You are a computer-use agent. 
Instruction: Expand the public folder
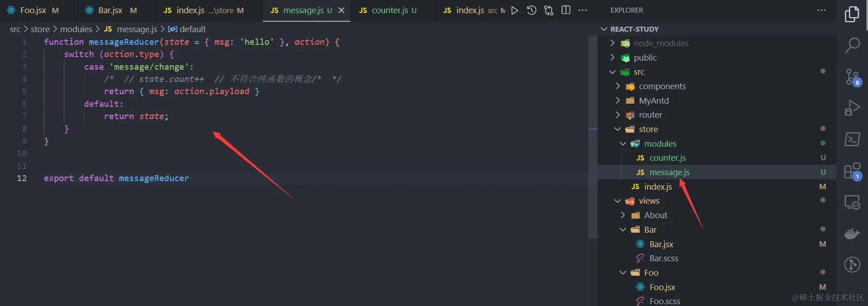612,57
